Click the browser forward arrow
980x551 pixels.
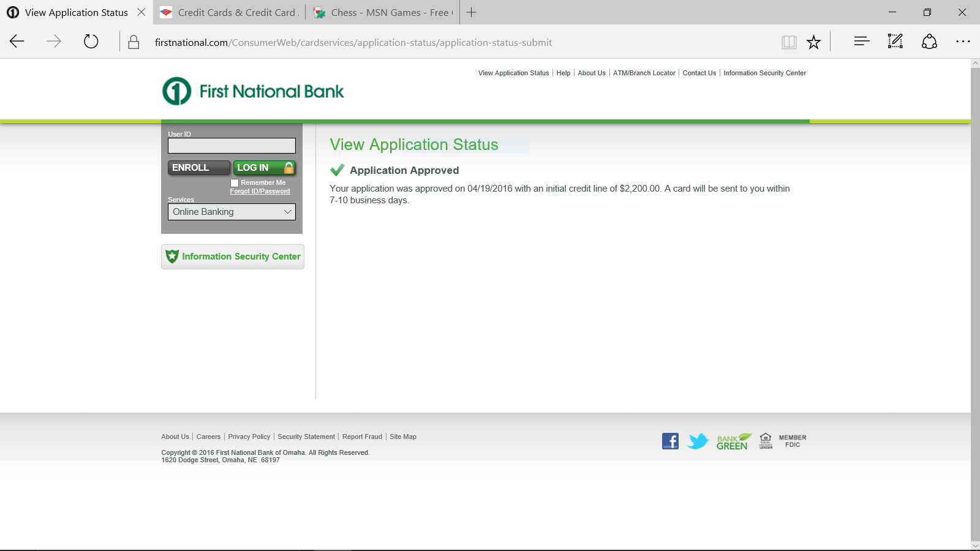(x=54, y=42)
